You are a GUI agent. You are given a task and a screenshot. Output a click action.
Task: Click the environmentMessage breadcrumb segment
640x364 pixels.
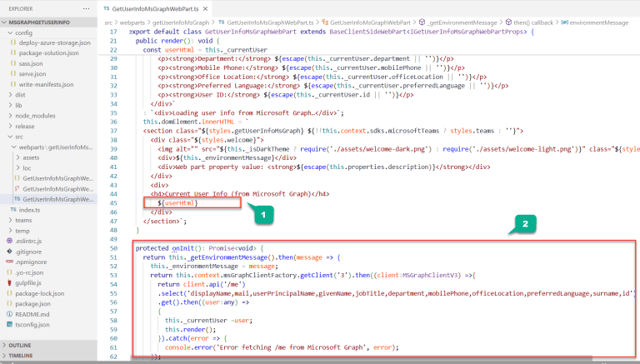599,22
